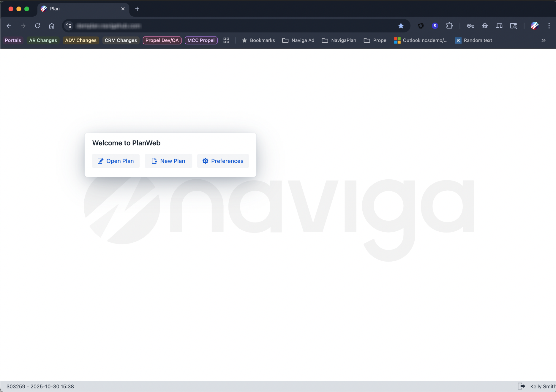Open the CRM Changes bookmark
556x392 pixels.
(121, 40)
